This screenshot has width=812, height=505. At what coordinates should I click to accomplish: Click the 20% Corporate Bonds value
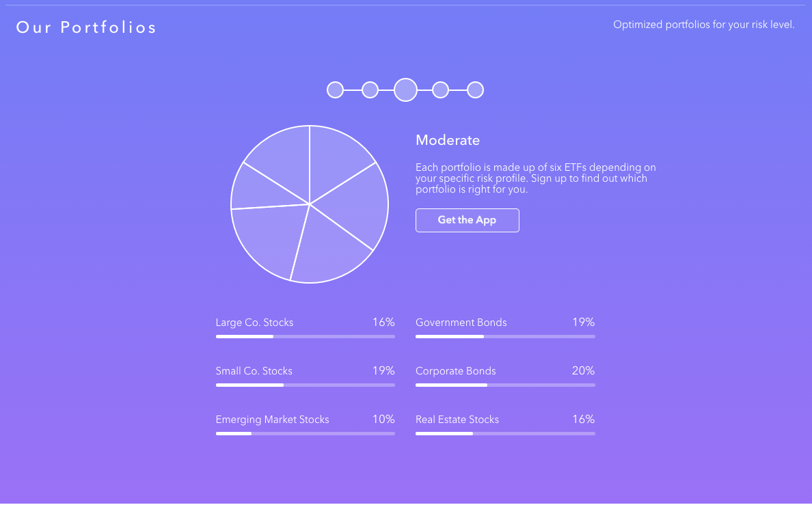point(583,371)
